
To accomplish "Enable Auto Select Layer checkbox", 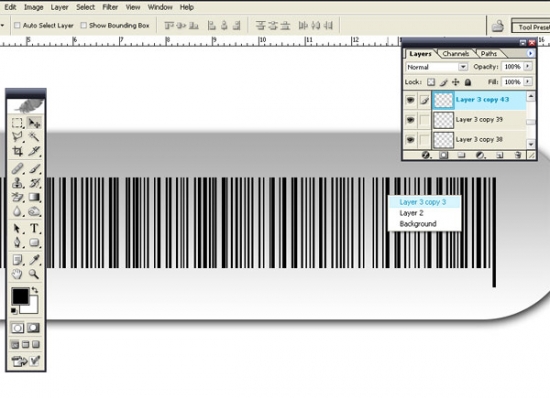I will [17, 25].
